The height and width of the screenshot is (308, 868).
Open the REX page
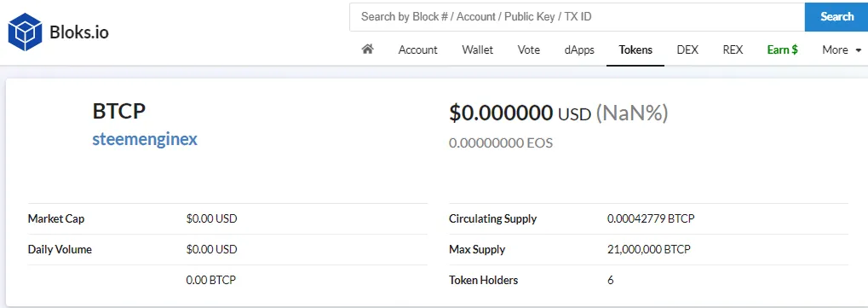coord(733,50)
